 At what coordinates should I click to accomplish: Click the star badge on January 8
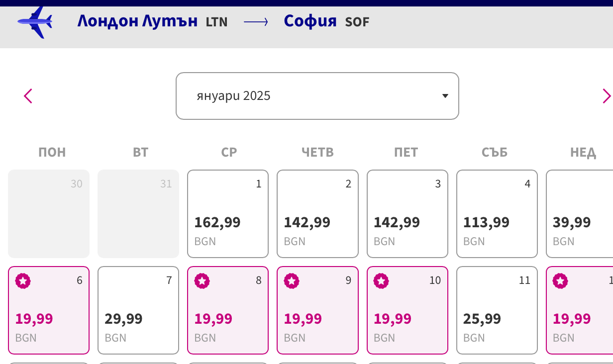click(202, 281)
